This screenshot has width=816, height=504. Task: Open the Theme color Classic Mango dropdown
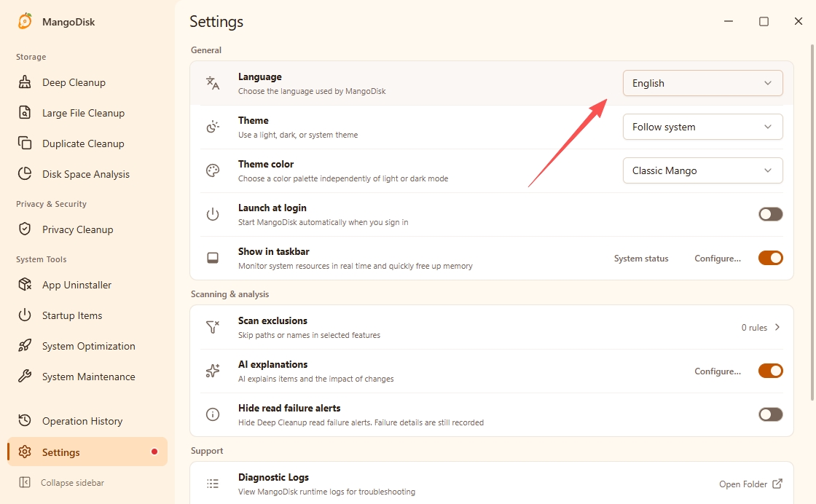[702, 170]
